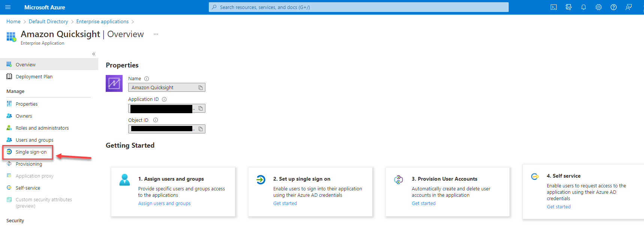Image resolution: width=644 pixels, height=226 pixels.
Task: Navigate to Home breadcrumb
Action: 13,21
